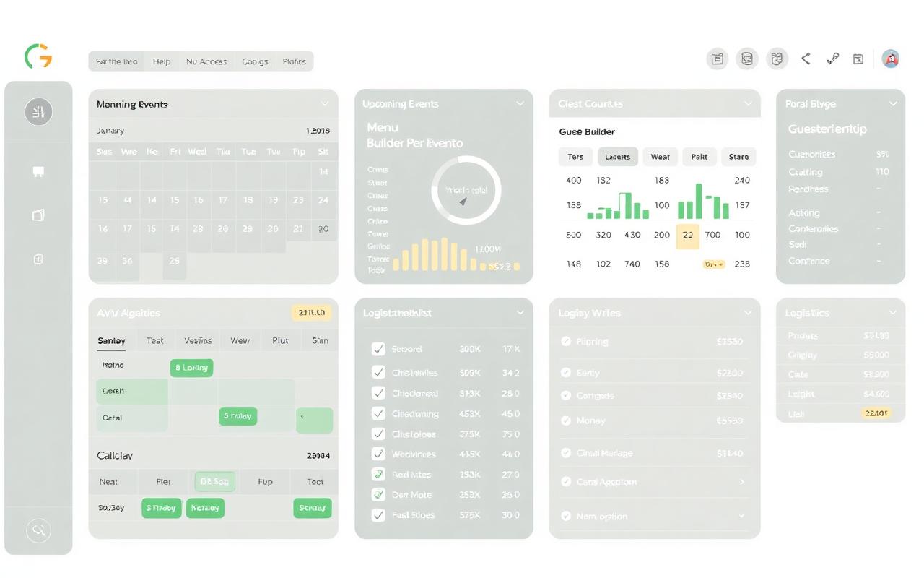Click the green 5 Holay event button
Image resolution: width=924 pixels, height=578 pixels.
237,416
